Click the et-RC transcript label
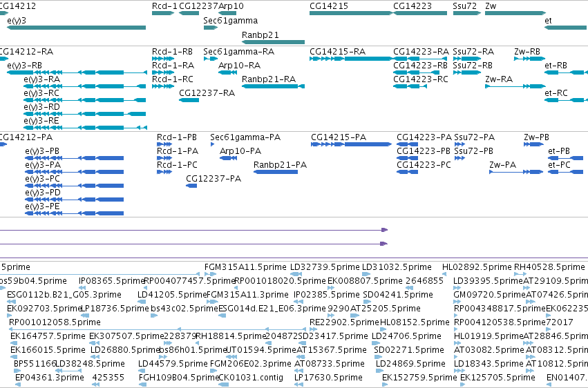 (x=556, y=93)
